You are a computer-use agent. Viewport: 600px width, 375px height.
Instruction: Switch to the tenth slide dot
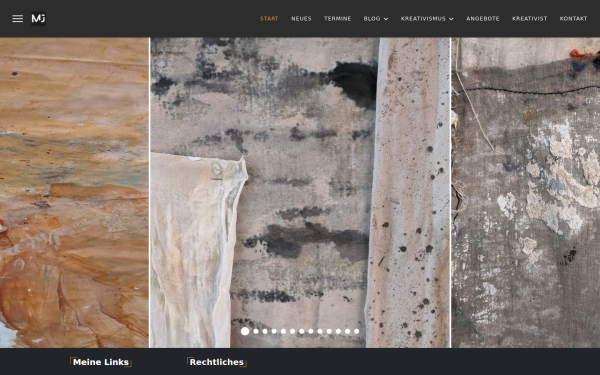tap(329, 331)
